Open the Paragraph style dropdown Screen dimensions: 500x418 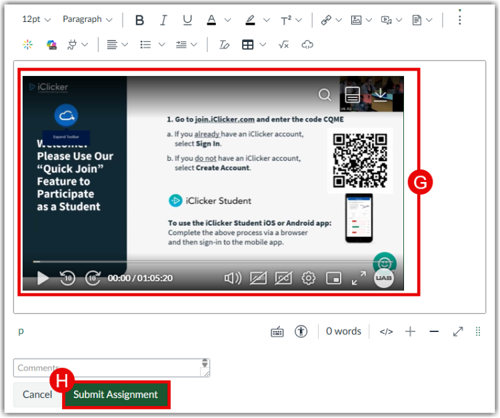pos(87,19)
